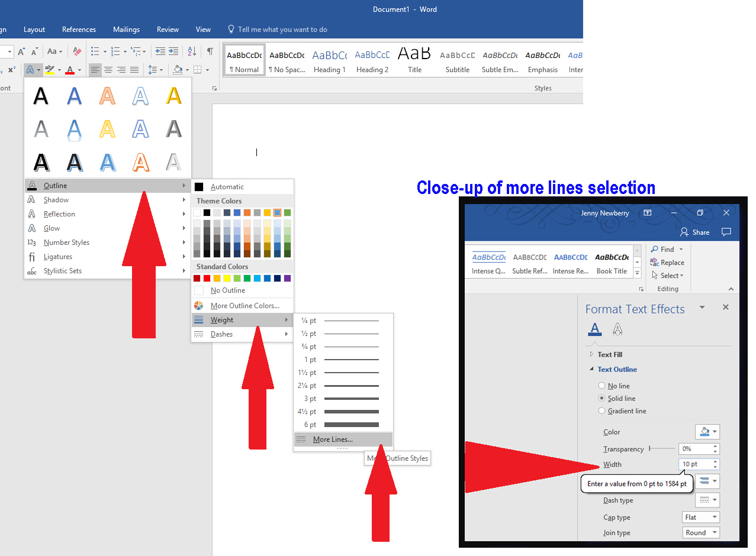Click the Decrease Indent icon
The width and height of the screenshot is (756, 556).
(x=160, y=51)
